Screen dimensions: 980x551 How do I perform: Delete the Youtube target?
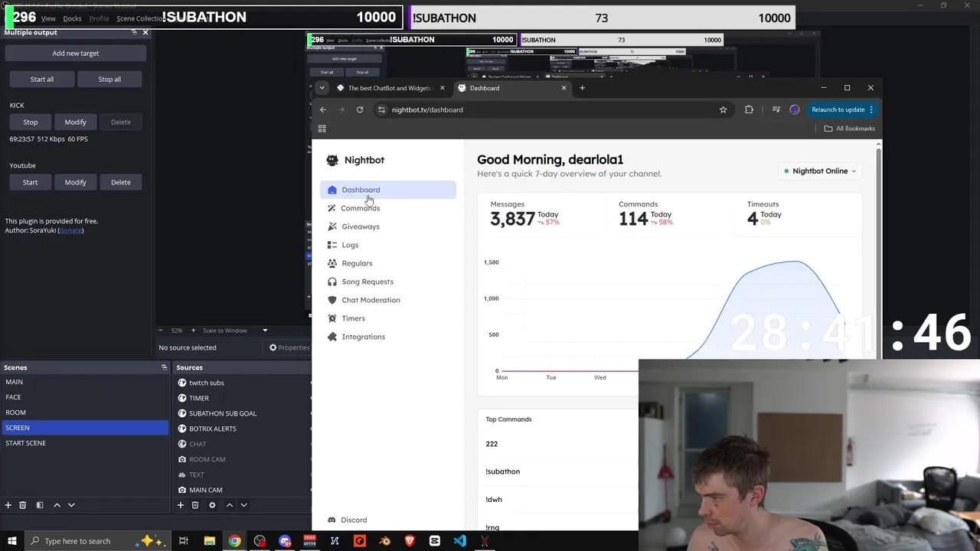click(120, 182)
